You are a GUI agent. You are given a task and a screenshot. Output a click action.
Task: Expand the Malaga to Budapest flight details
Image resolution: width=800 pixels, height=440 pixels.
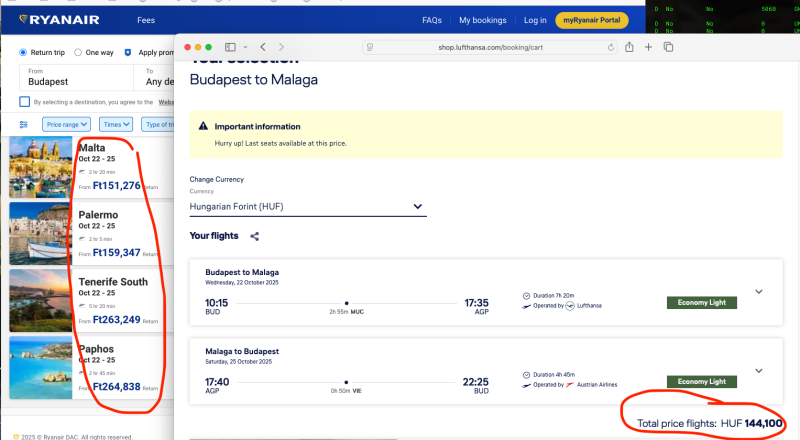[x=758, y=373]
